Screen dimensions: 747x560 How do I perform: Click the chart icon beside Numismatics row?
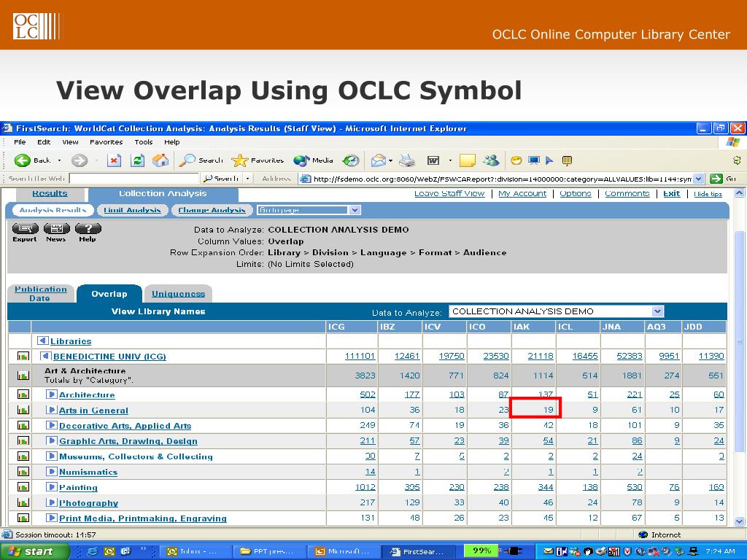[23, 472]
